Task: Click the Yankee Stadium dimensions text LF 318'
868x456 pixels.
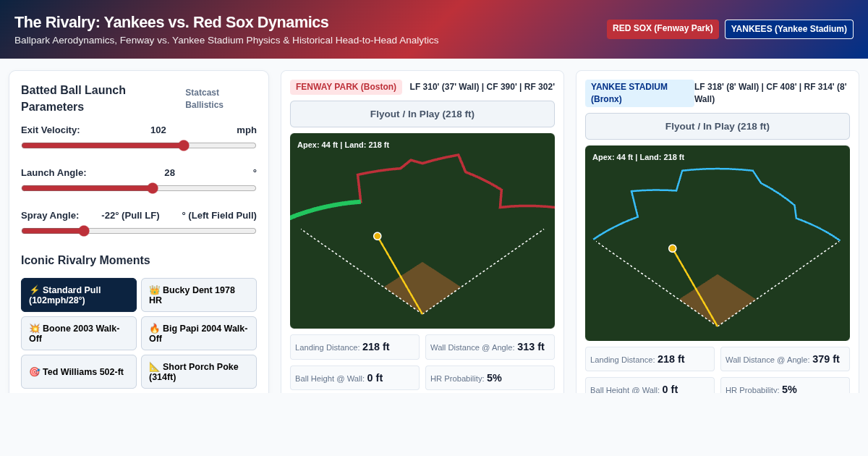Action: pyautogui.click(x=770, y=93)
